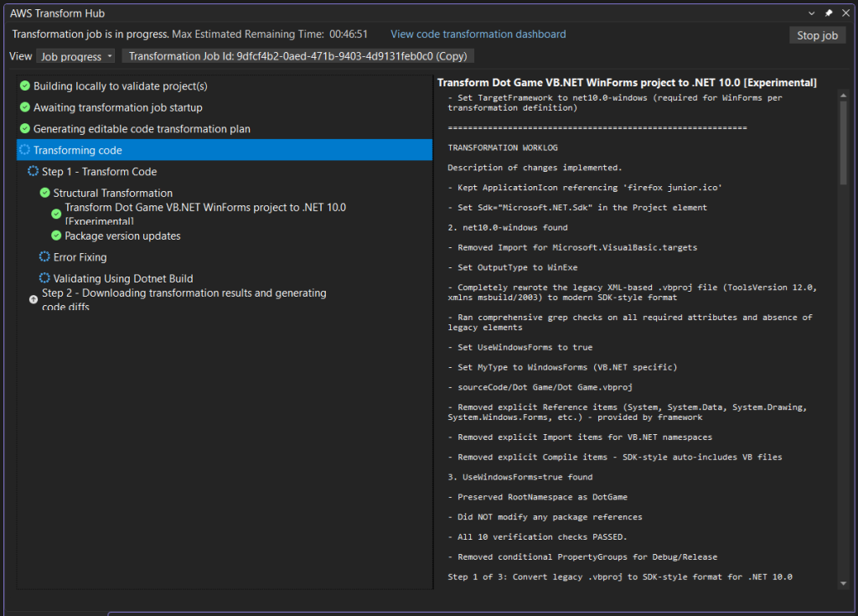Click "Stop job" to cancel the transformation
The height and width of the screenshot is (616, 858).
click(817, 34)
